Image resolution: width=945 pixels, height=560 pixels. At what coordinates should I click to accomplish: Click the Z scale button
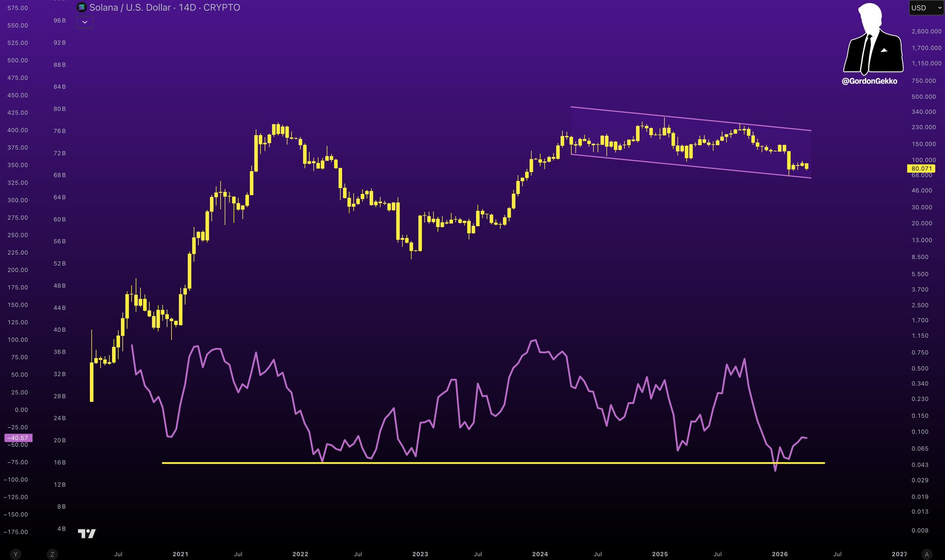(x=52, y=554)
